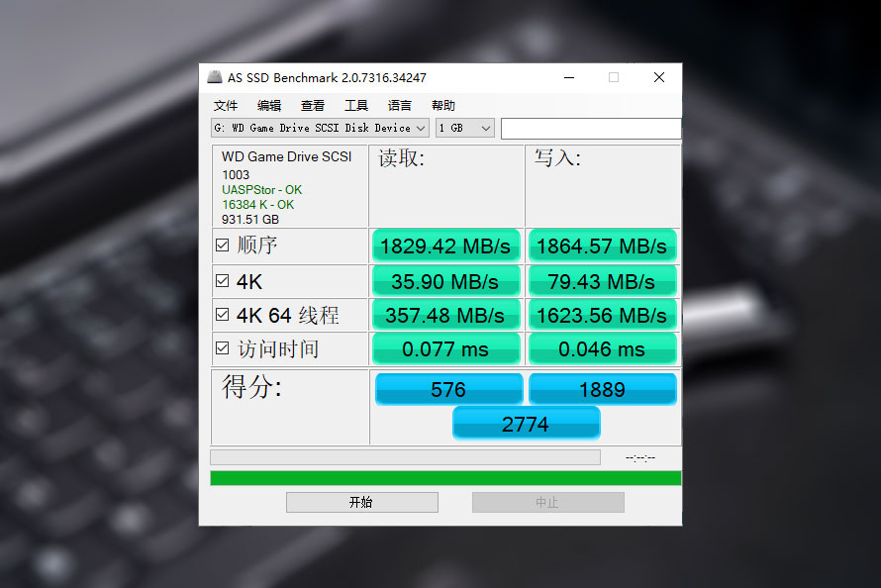Toggle the 顺序 sequential test checkbox
881x588 pixels.
pos(221,244)
